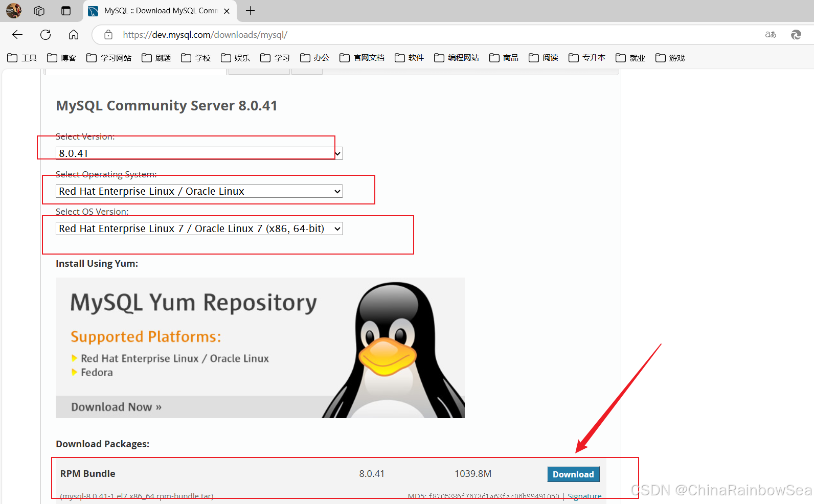The height and width of the screenshot is (504, 814).
Task: Open the tab actions menu icon
Action: coord(66,11)
